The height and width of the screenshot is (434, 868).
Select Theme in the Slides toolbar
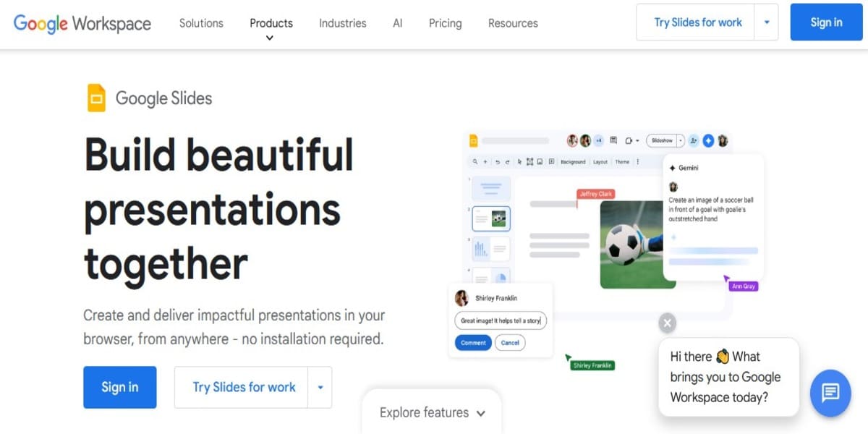tap(622, 161)
